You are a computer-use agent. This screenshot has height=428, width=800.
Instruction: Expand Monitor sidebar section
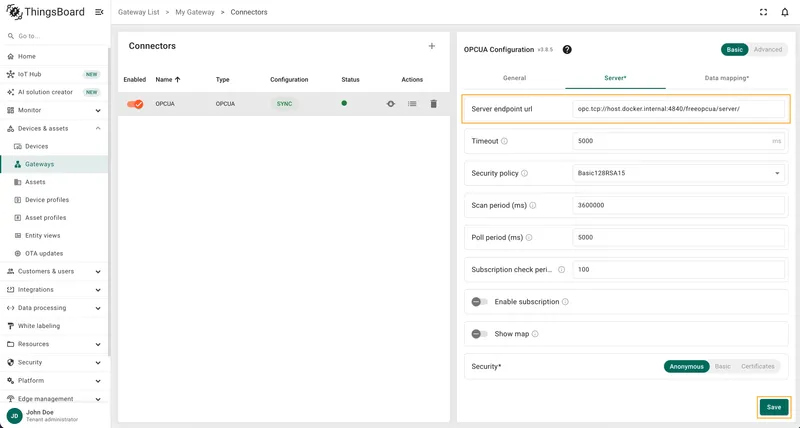54,110
